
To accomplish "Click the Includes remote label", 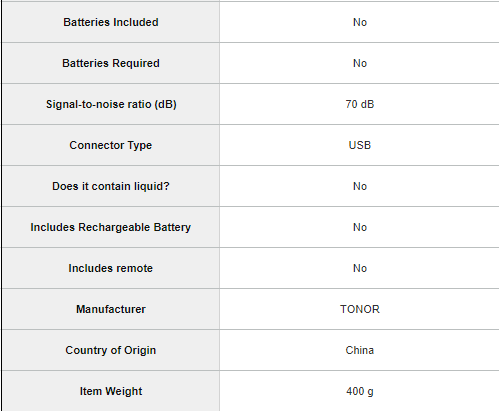I will tap(111, 268).
